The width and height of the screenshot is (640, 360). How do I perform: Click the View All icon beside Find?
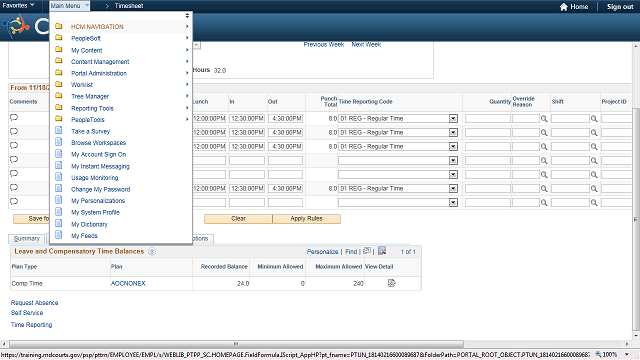point(367,251)
